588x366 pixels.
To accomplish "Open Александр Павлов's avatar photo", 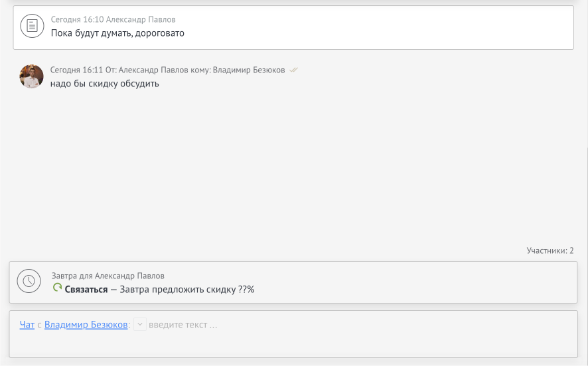I will point(31,76).
